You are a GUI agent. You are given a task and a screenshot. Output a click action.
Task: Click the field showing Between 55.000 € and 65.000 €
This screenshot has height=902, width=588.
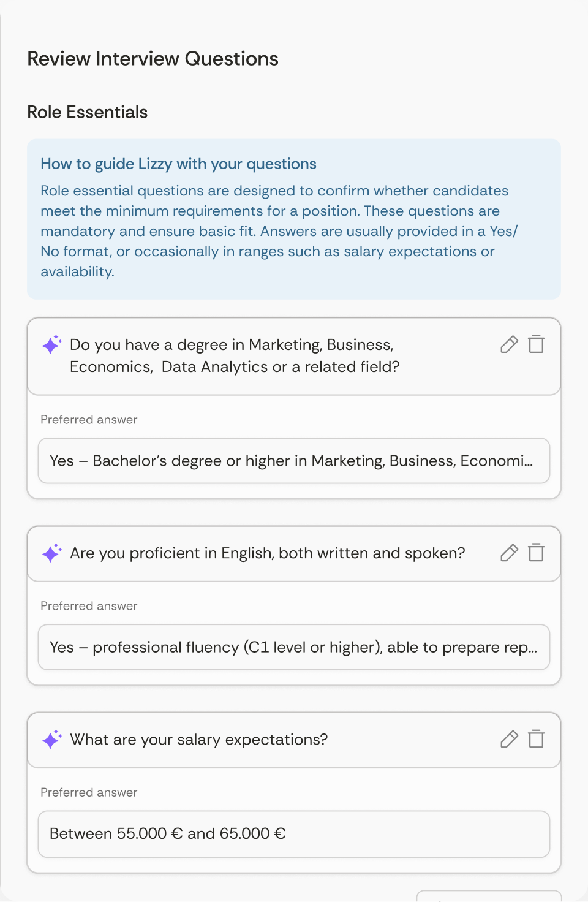tap(294, 834)
